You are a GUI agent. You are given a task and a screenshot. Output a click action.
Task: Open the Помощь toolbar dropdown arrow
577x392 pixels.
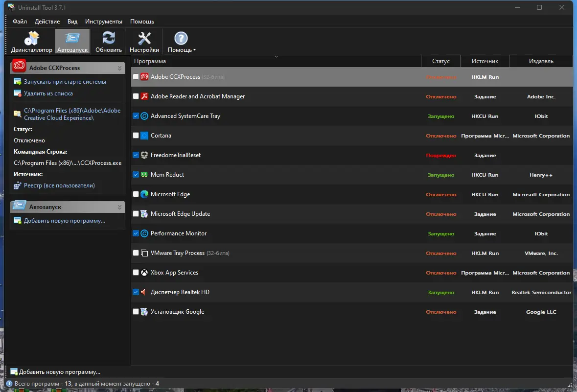pos(194,50)
